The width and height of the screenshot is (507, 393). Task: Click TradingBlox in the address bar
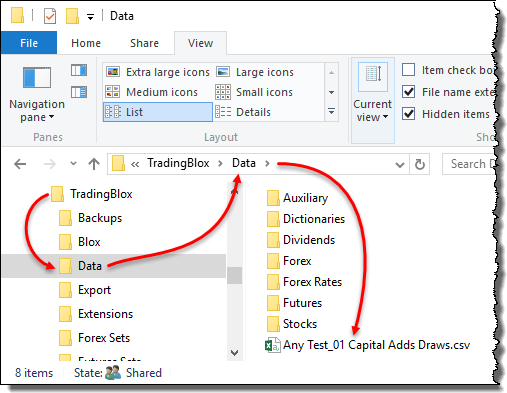(x=178, y=163)
